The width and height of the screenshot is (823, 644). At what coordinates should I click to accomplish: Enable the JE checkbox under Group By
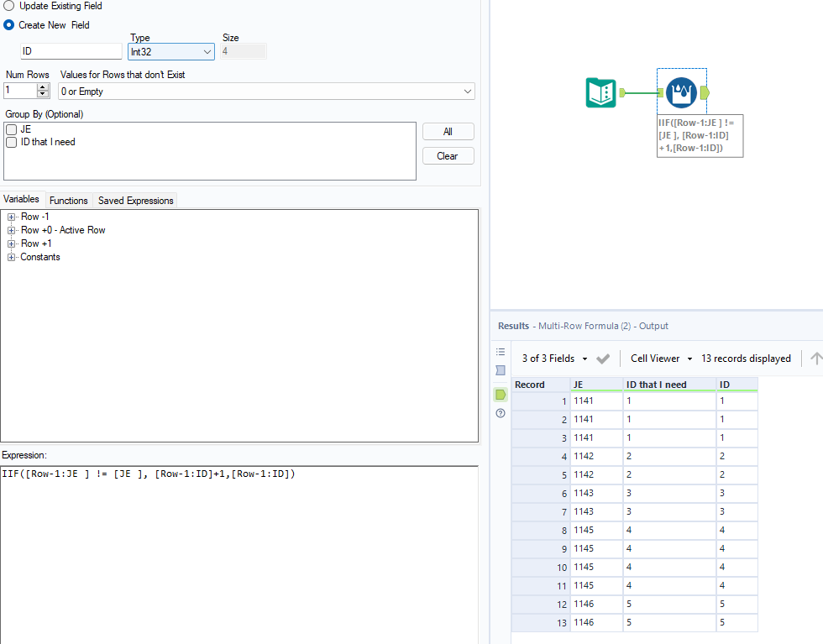[10, 128]
